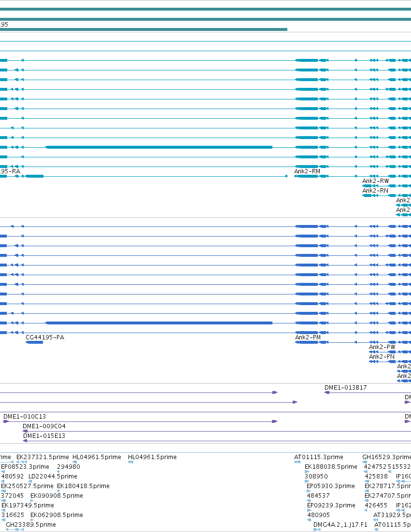
Task: Open the Ank2-PN coding sequence label
Action: (382, 357)
